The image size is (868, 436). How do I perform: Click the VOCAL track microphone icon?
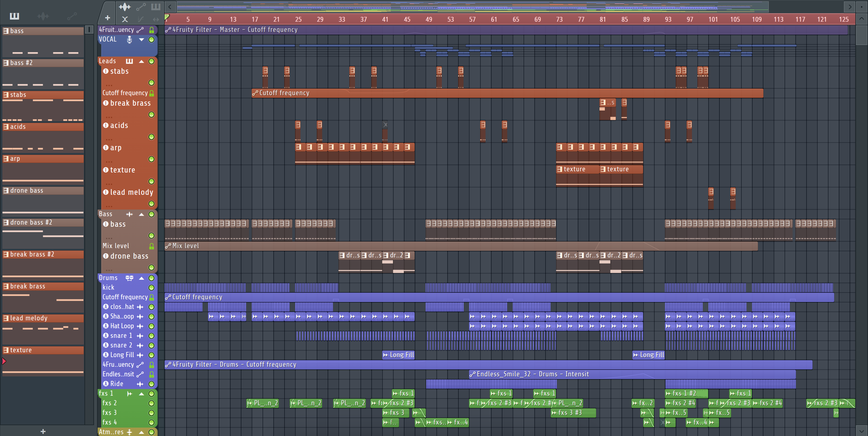pos(129,40)
